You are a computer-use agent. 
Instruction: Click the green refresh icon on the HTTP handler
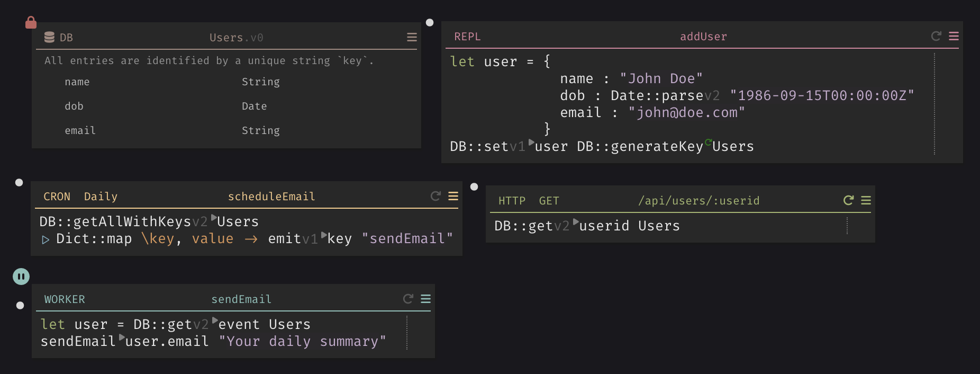click(848, 200)
